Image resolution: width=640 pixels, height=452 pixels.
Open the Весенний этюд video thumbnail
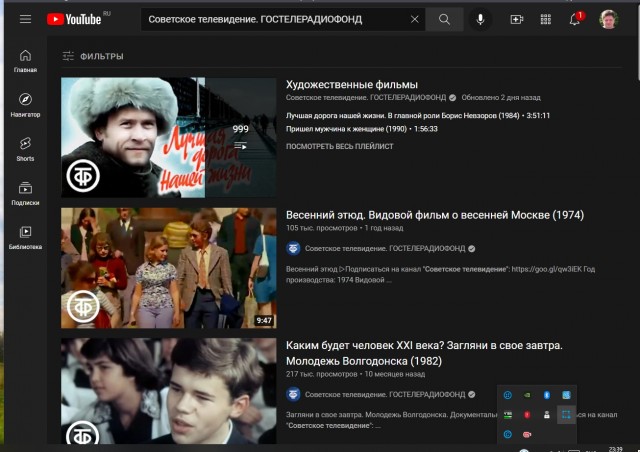pos(169,268)
